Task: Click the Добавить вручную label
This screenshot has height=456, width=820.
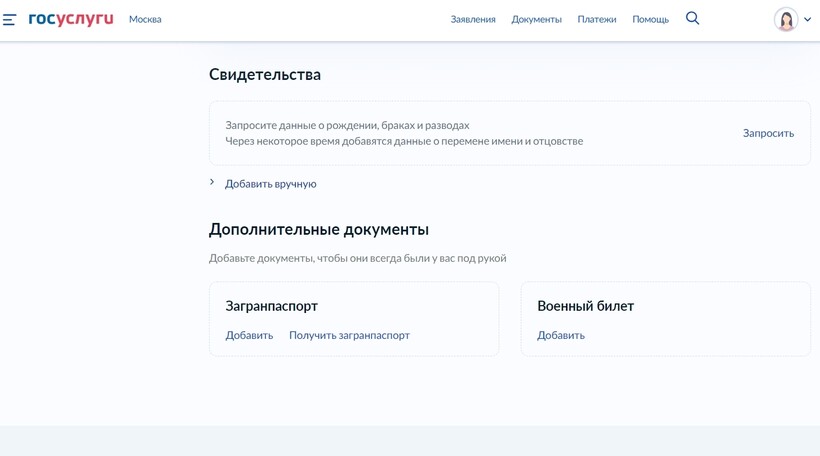Action: tap(270, 184)
